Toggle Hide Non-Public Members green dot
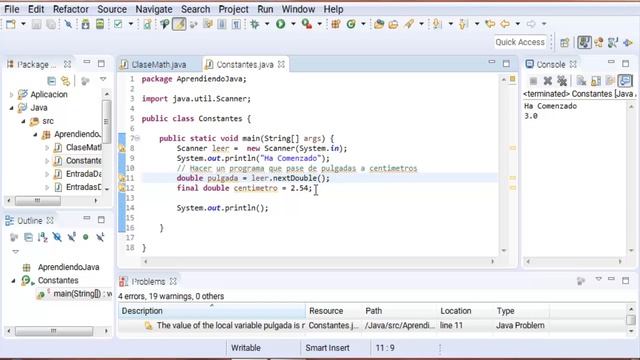Viewport: 640px width, 360px height. [x=86, y=237]
